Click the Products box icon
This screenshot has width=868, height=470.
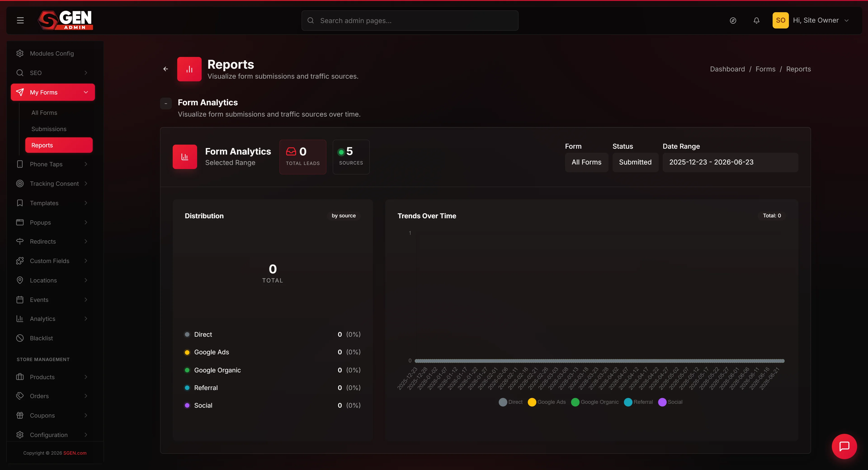coord(20,377)
